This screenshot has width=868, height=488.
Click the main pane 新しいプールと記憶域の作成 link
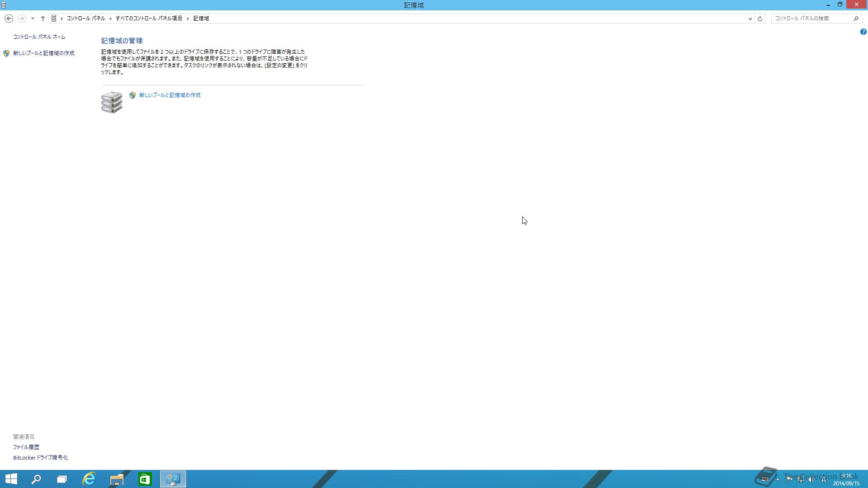pyautogui.click(x=170, y=95)
